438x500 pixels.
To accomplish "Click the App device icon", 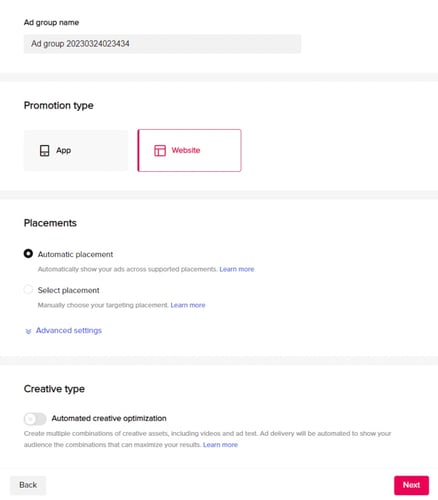I will pyautogui.click(x=44, y=151).
